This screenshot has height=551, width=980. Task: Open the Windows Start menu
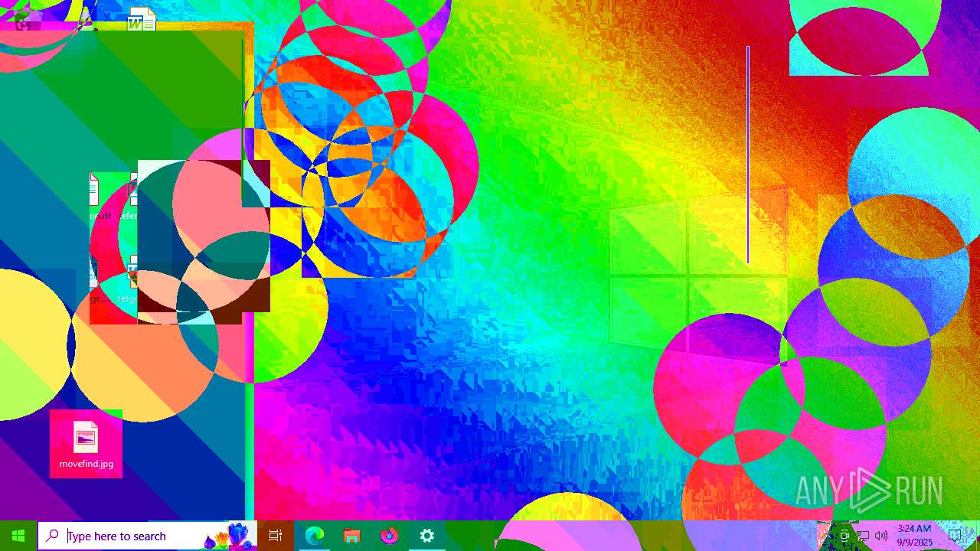tap(18, 536)
